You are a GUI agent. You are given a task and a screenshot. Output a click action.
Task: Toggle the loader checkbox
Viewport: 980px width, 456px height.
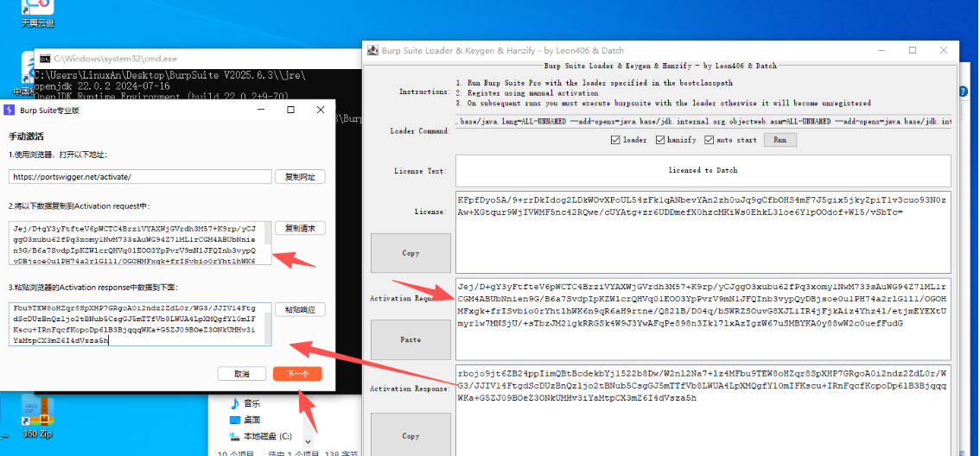click(615, 140)
